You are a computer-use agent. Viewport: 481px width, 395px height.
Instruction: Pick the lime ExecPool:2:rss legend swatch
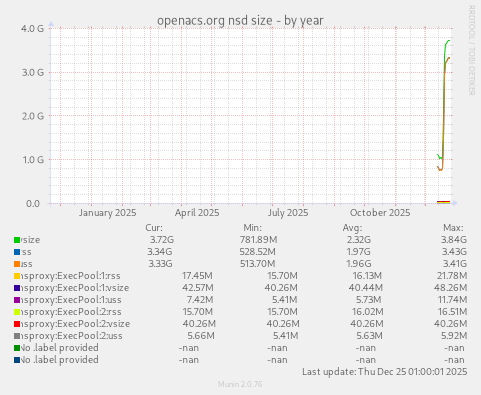pos(17,312)
